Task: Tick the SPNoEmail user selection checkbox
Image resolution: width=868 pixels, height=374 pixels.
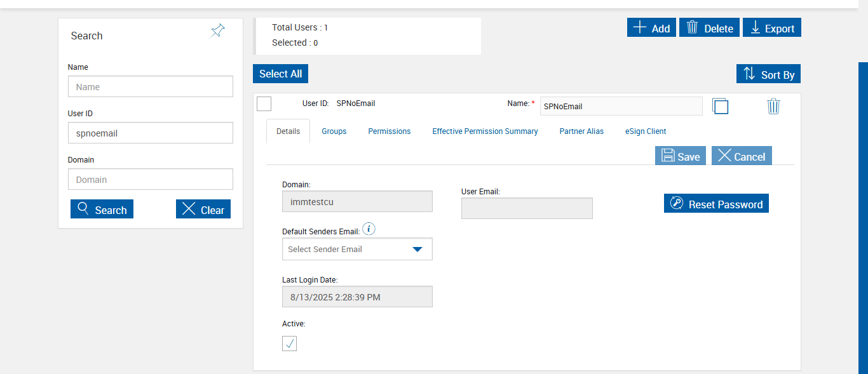Action: 264,104
